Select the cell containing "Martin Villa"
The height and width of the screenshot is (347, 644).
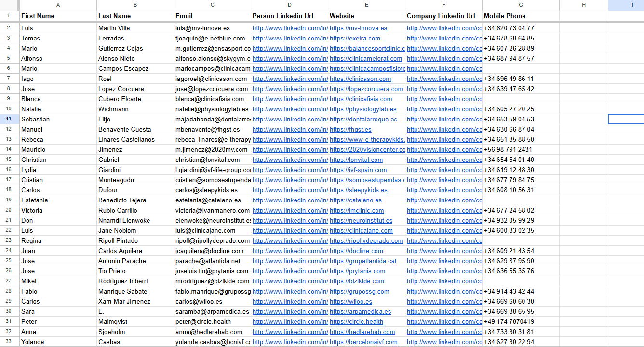(x=135, y=28)
